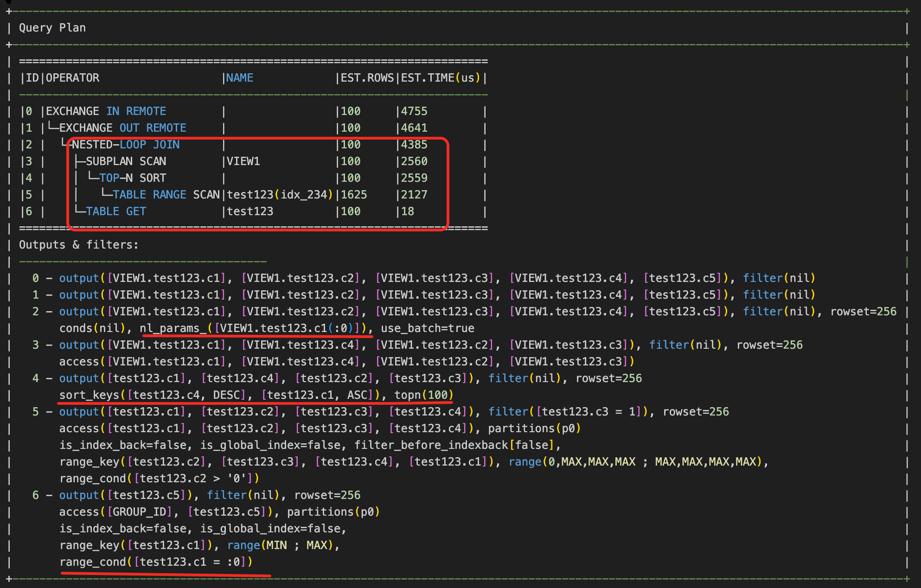
Task: Click the test123(idx_234) index name
Action: tap(280, 195)
